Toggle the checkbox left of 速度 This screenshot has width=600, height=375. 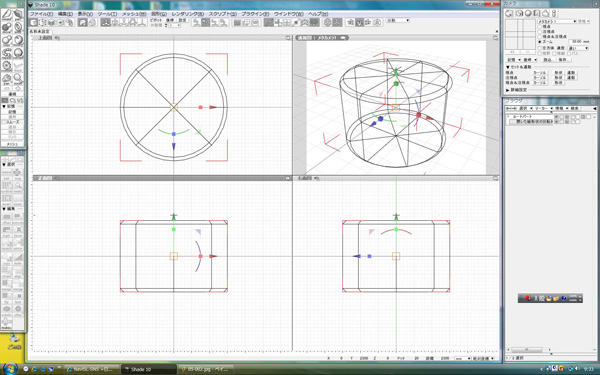[540, 48]
